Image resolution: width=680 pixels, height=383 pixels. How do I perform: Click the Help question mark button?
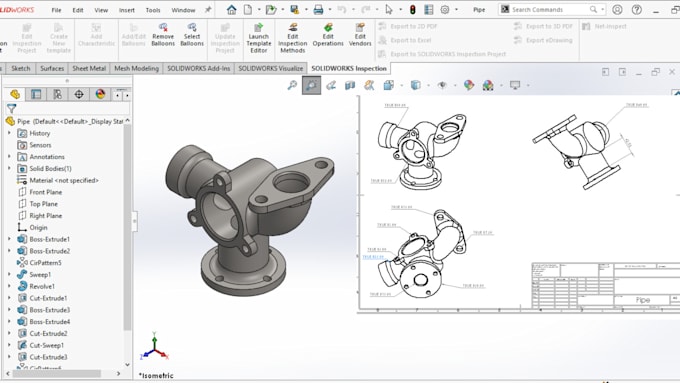637,10
